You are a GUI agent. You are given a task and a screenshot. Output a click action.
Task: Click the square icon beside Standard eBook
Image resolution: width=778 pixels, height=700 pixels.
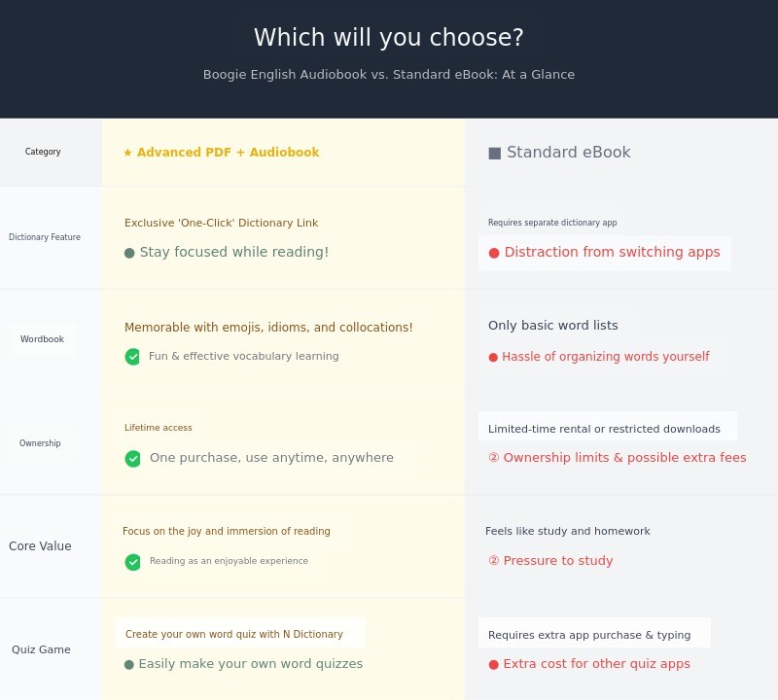tap(494, 153)
